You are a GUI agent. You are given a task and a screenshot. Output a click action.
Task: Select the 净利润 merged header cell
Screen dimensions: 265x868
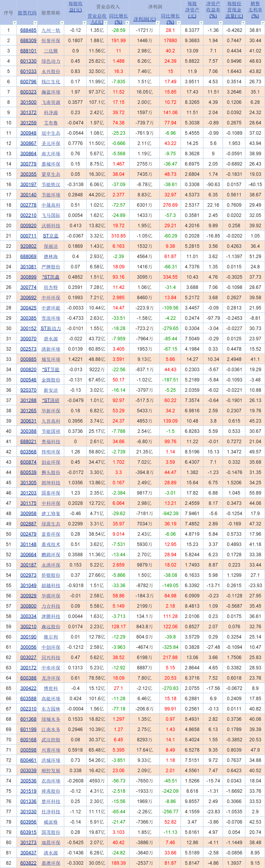(x=155, y=6)
